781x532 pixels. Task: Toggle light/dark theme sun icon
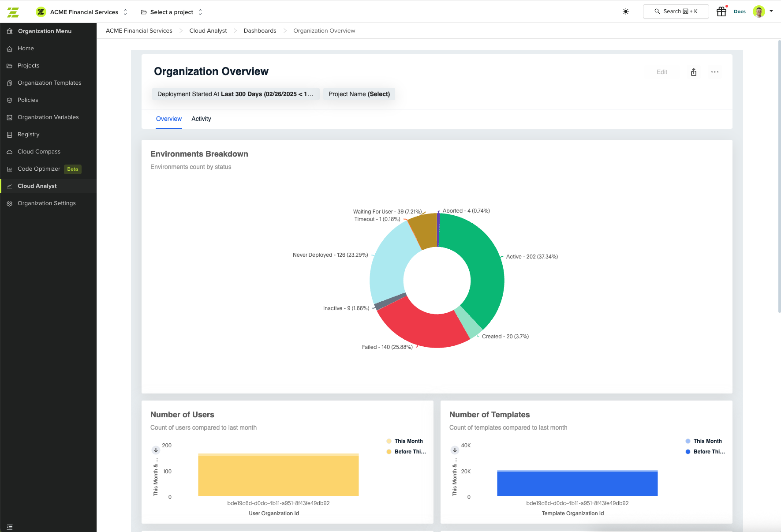pos(625,12)
